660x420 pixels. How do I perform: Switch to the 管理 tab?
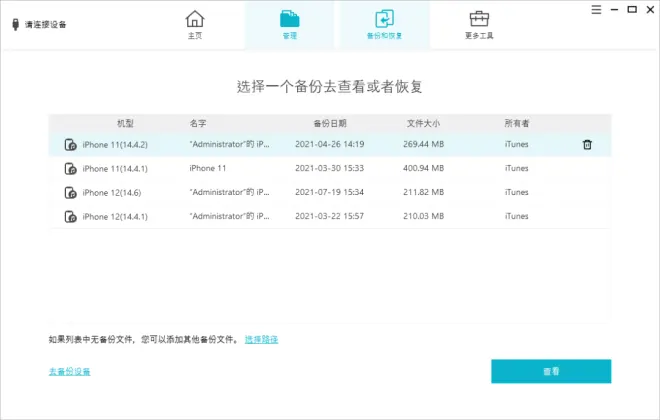(290, 25)
